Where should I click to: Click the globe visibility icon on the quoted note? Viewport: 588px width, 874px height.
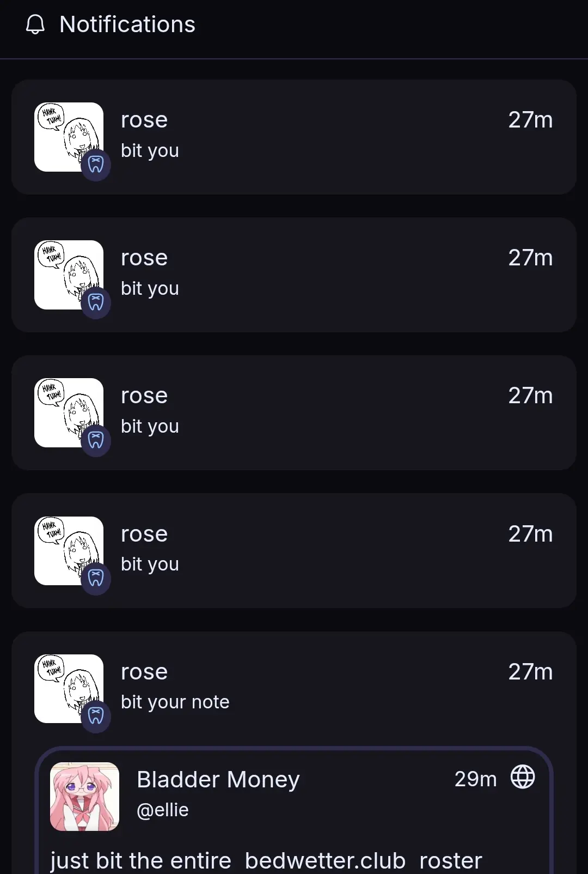pos(523,777)
